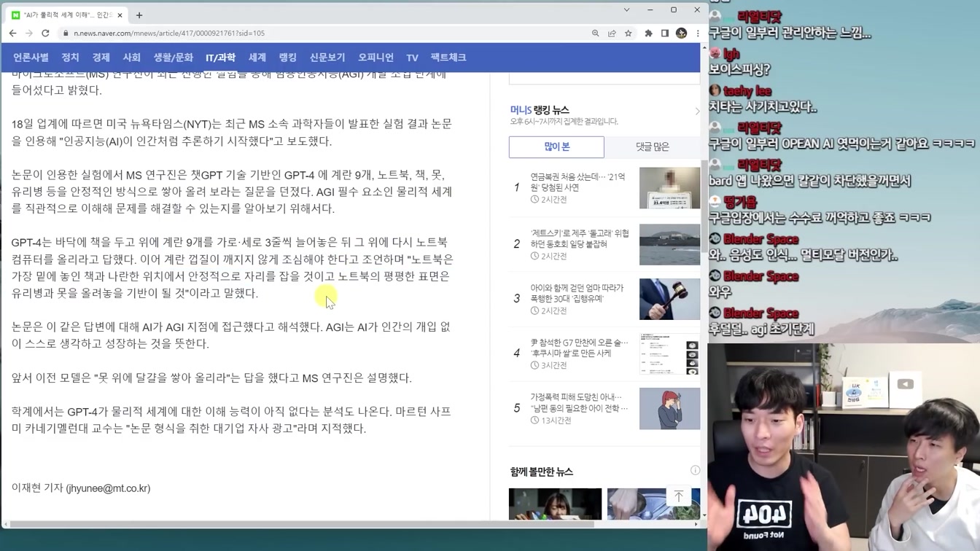
Task: Click the browser forward arrow
Action: coord(28,33)
